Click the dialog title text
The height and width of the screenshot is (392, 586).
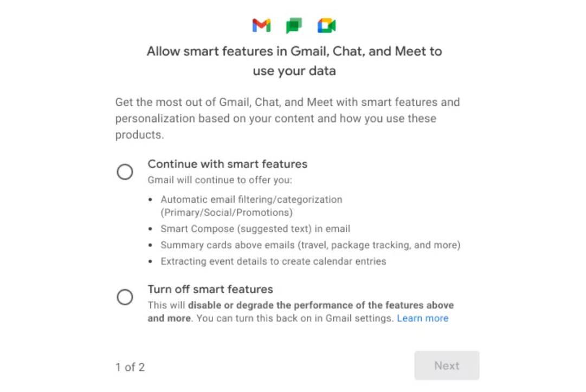click(294, 61)
